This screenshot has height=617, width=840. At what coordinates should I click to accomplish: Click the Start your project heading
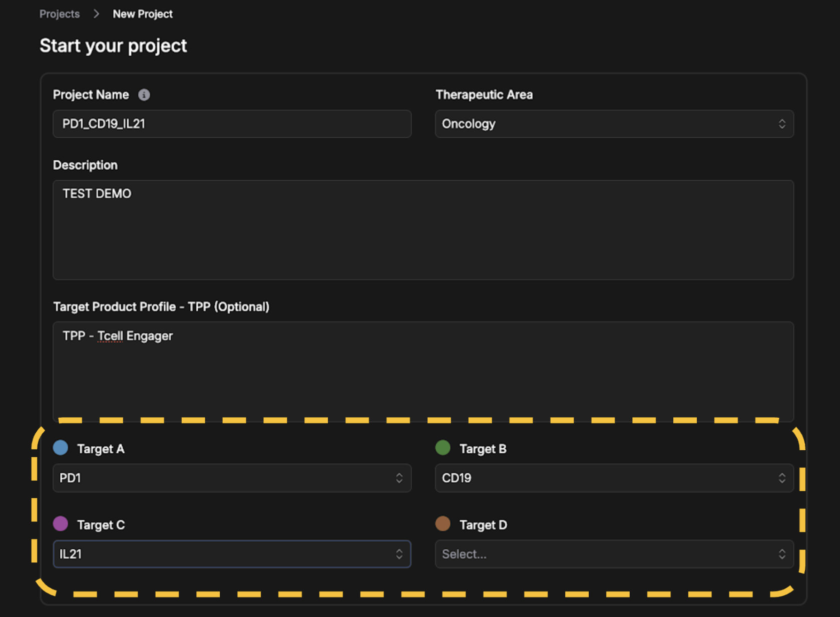(113, 46)
